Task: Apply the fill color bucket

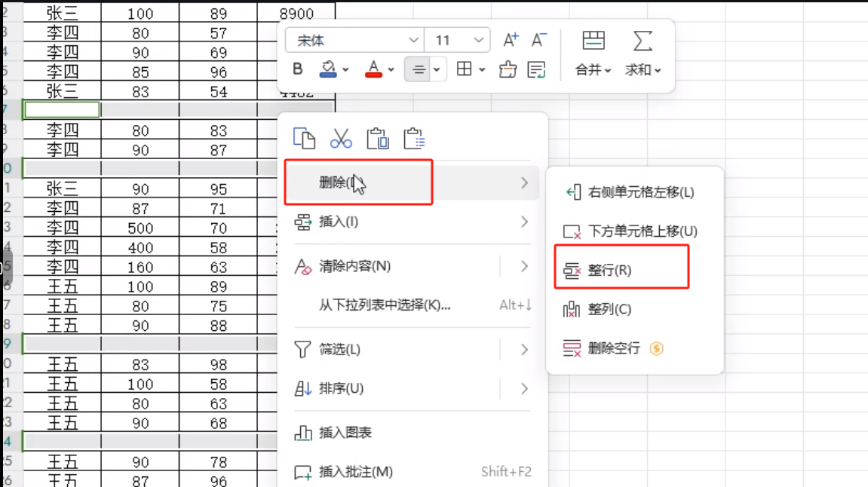Action: [328, 69]
